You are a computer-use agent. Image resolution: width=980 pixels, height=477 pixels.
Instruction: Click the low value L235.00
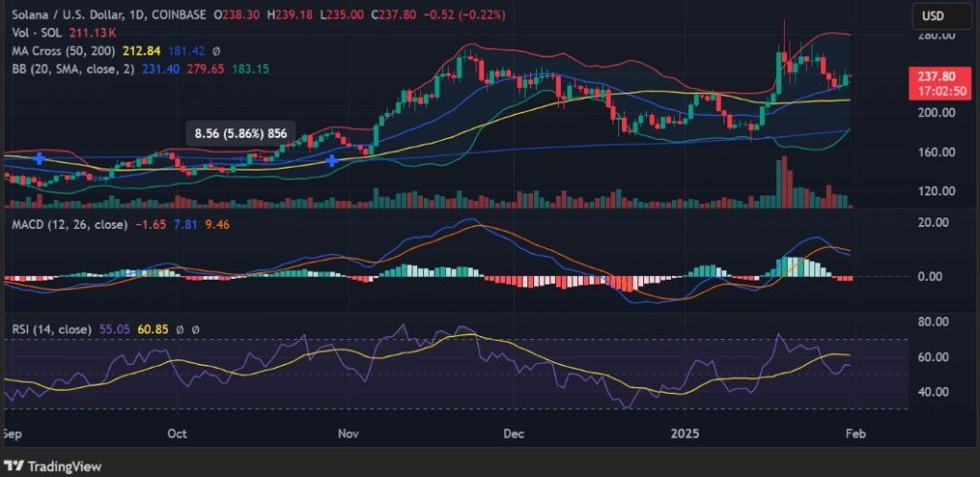point(342,14)
